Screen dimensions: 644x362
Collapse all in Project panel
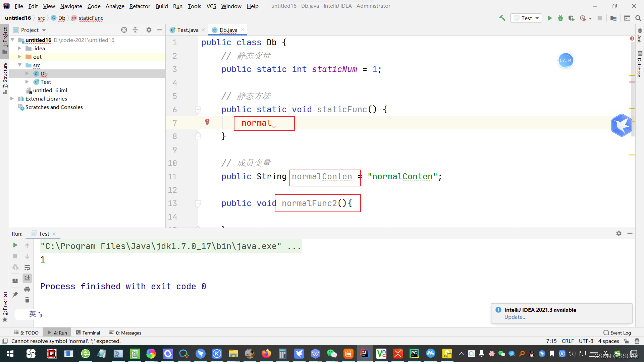point(135,30)
